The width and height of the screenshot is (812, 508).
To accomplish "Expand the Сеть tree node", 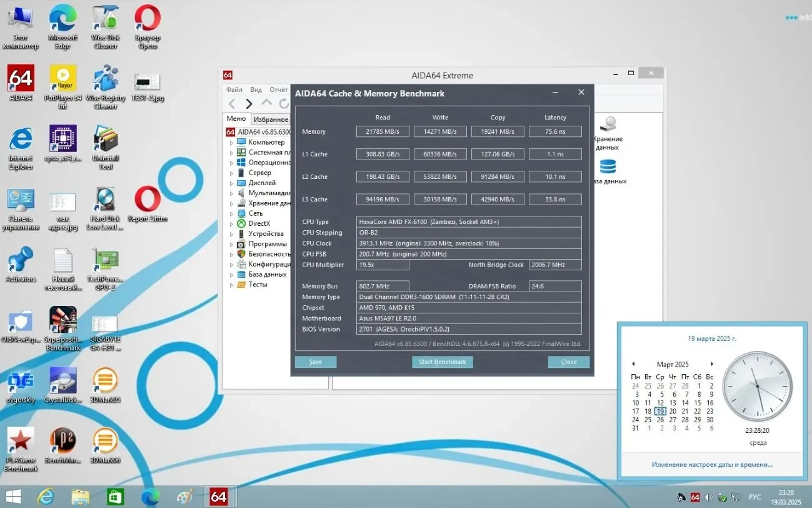I will pyautogui.click(x=231, y=213).
